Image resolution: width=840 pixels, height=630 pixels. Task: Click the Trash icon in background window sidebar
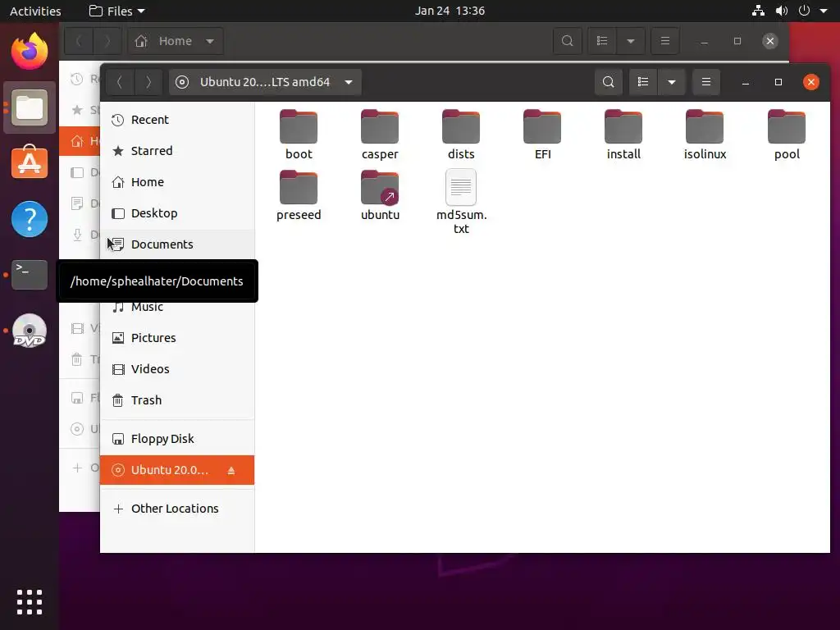click(77, 359)
